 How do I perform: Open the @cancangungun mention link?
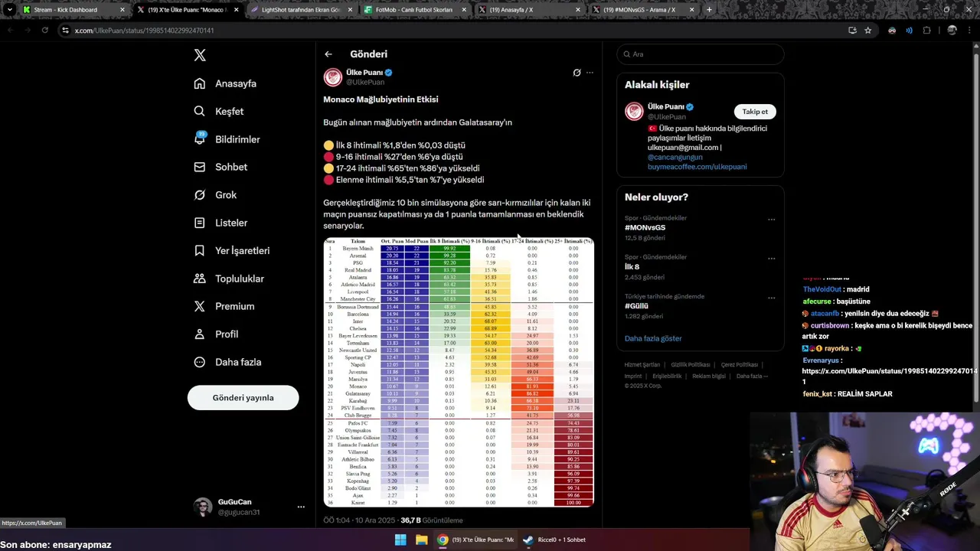tap(675, 157)
